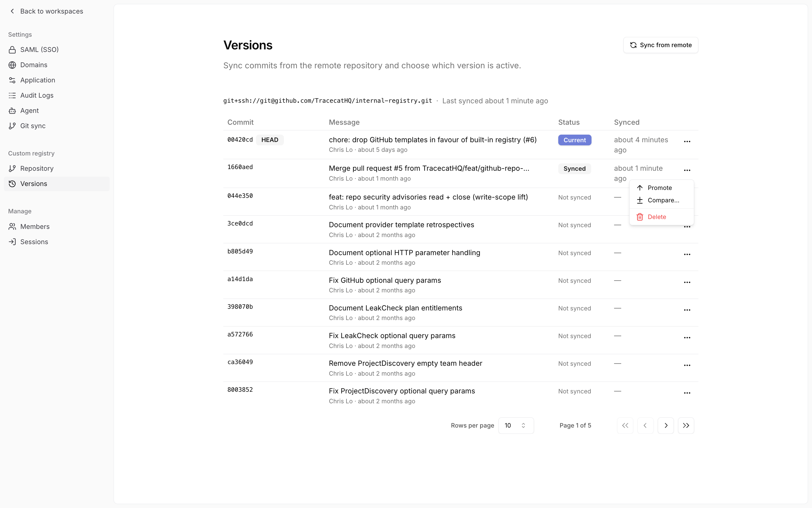Open actions menu for commit 00420cd

pos(687,141)
